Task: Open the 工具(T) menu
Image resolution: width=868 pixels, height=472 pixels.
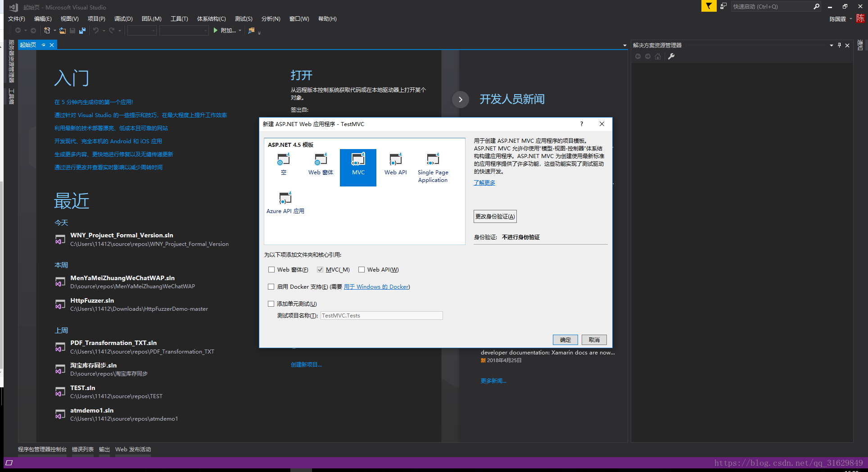Action: tap(179, 19)
